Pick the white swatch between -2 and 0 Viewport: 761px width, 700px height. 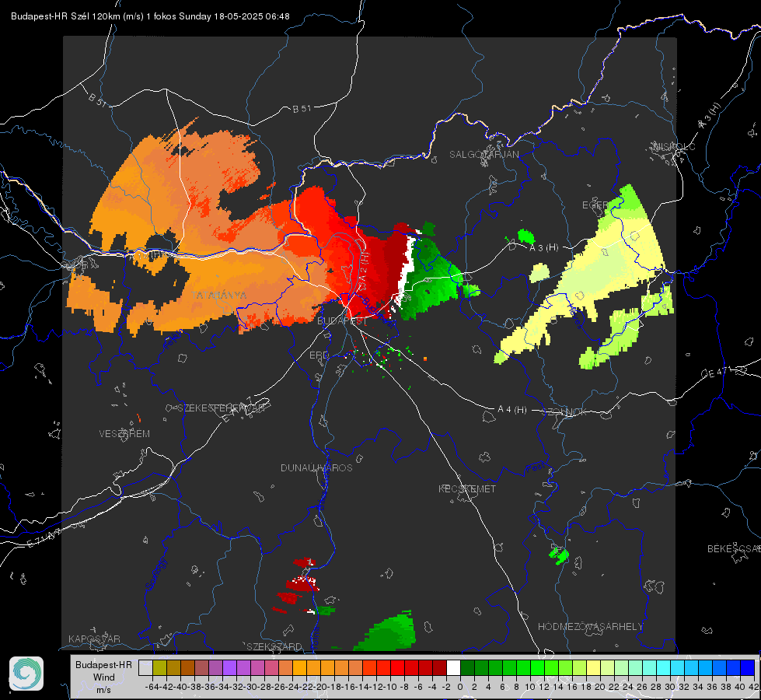[453, 667]
